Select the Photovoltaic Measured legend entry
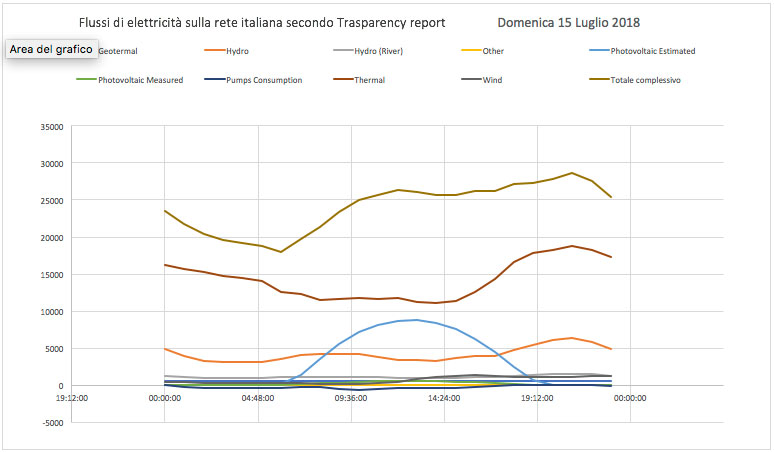The image size is (774, 452). (140, 80)
